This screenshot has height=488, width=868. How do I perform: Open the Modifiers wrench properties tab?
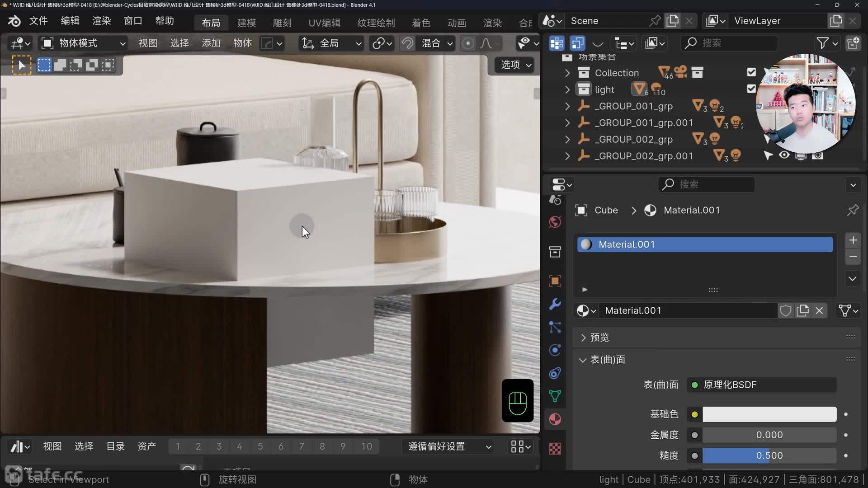point(555,304)
